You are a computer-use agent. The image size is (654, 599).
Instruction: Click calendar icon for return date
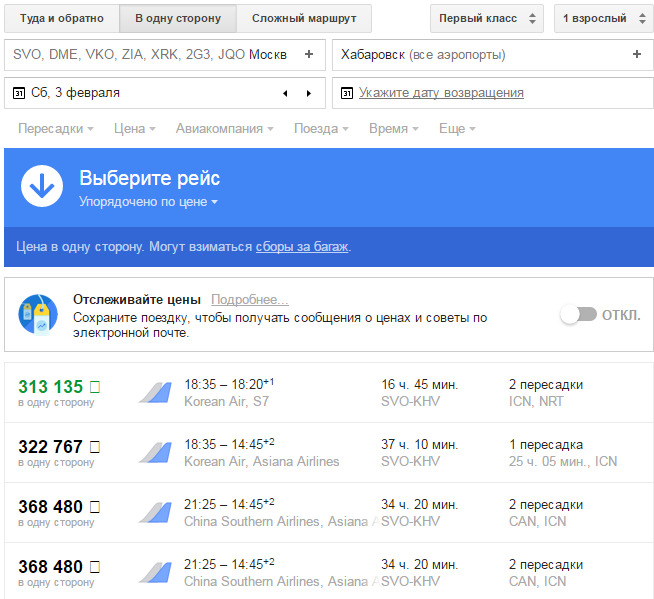coord(347,93)
